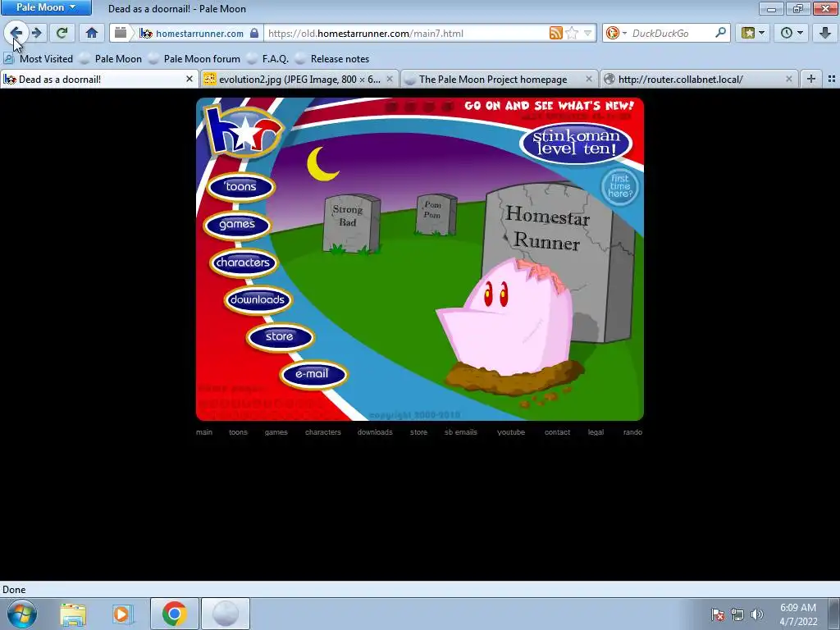The image size is (840, 630).
Task: Open the bookmarks menu button
Action: 753,33
